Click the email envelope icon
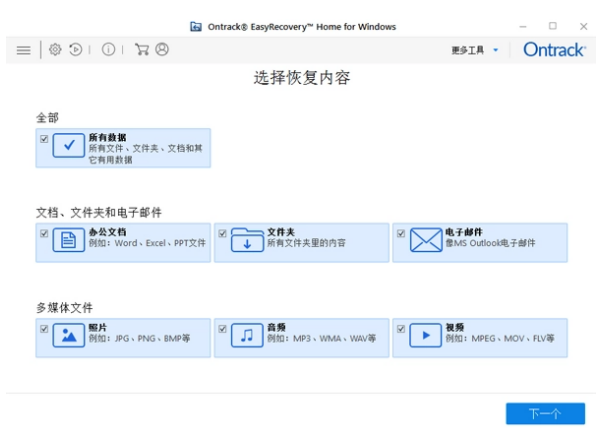 (425, 241)
